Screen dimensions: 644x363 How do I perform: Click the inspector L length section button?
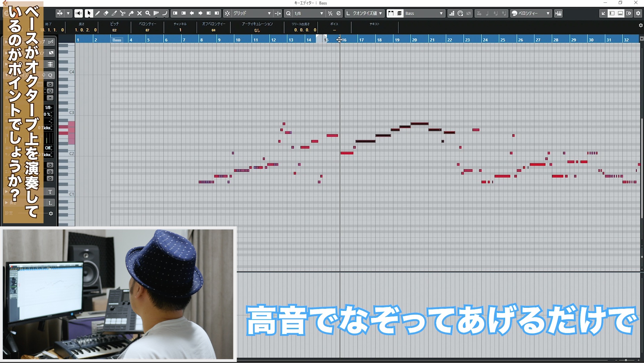tap(50, 203)
